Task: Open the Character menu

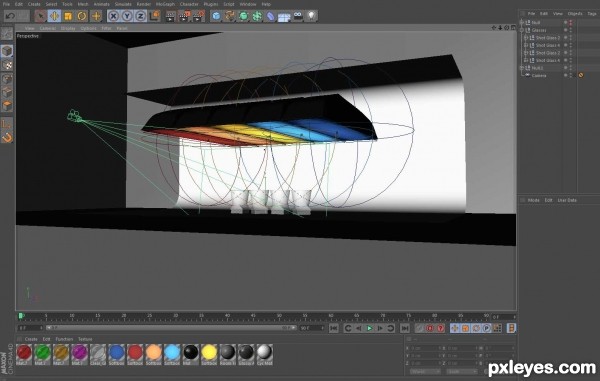Action: [189, 4]
